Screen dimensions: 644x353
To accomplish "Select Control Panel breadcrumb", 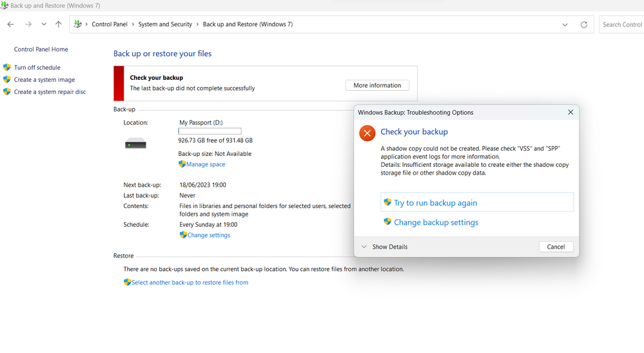I will 110,24.
